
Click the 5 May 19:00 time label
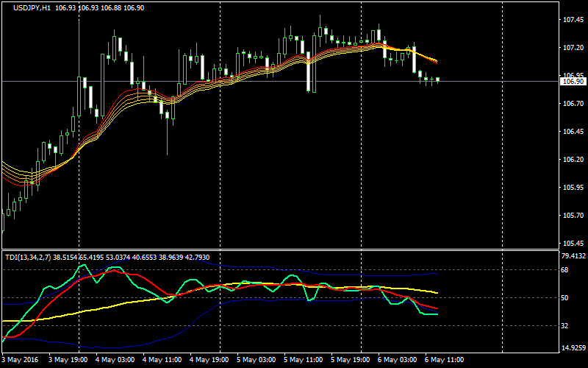(x=351, y=360)
